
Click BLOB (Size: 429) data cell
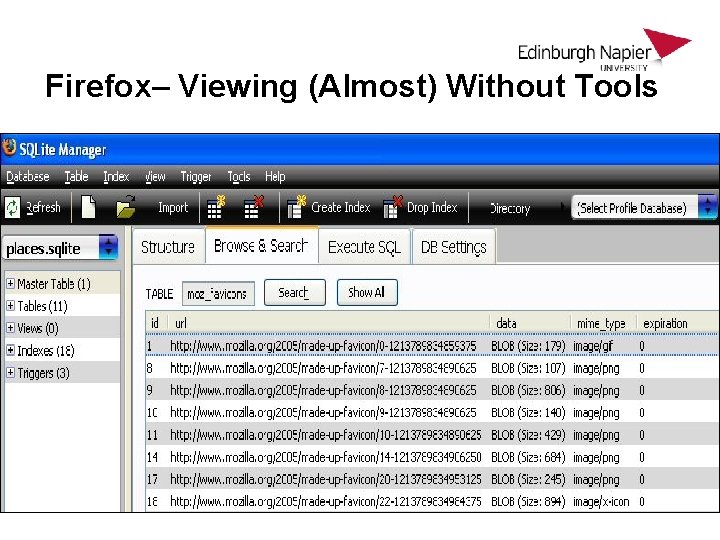tap(528, 434)
